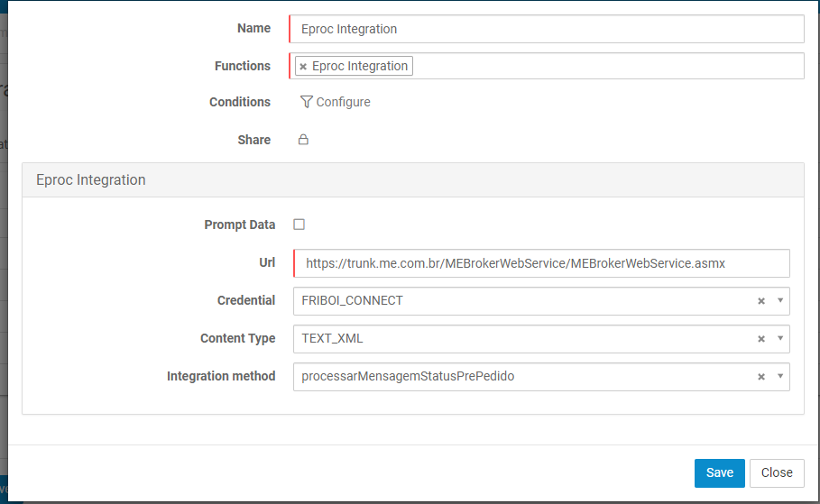This screenshot has height=504, width=820.
Task: Click into the Name text field
Action: pos(547,29)
